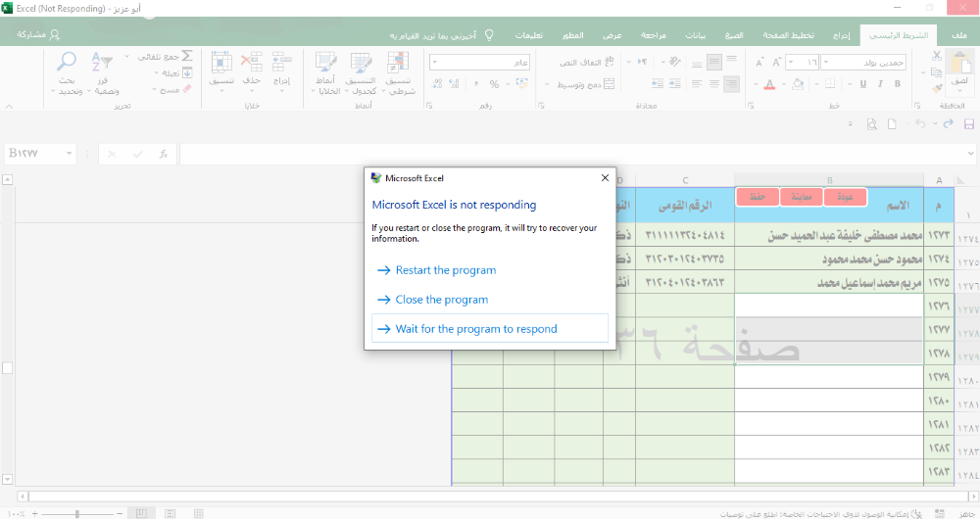Click the red Font Color A button
Image resolution: width=980 pixels, height=519 pixels.
(769, 83)
